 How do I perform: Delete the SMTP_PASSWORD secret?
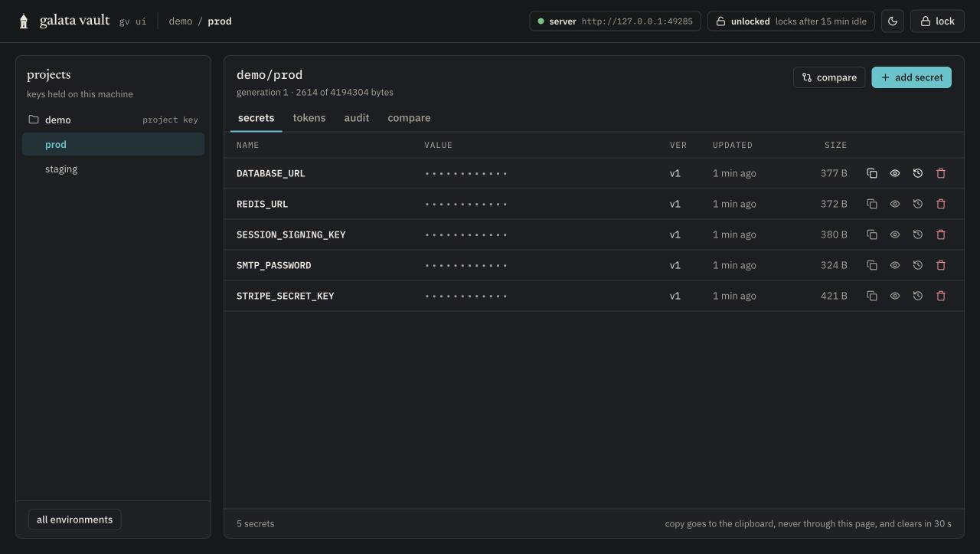click(x=941, y=265)
